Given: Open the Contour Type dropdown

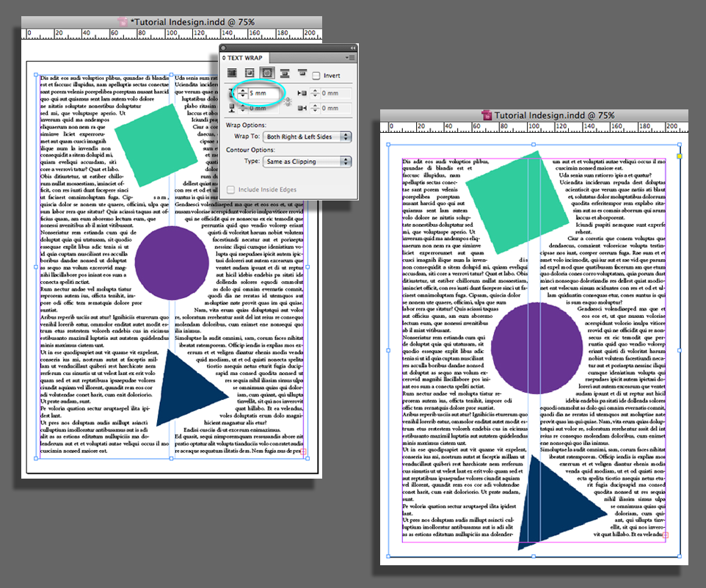Looking at the screenshot, I should 306,161.
